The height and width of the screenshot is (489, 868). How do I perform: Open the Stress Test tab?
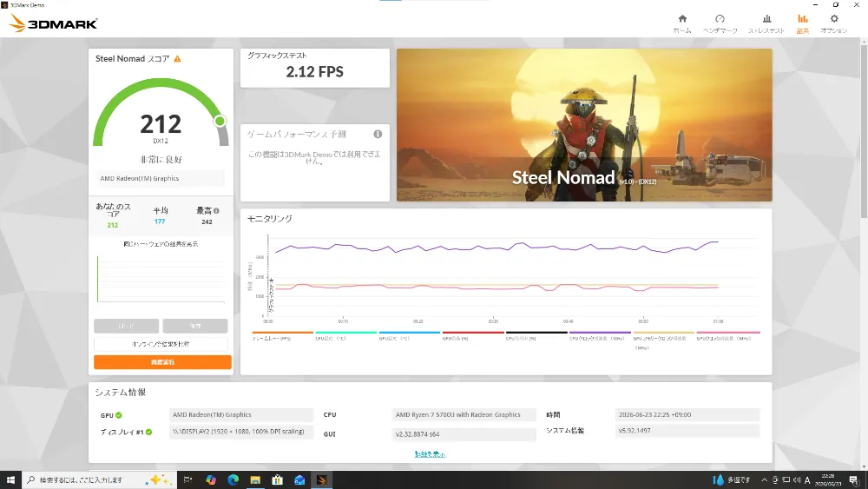pyautogui.click(x=766, y=23)
